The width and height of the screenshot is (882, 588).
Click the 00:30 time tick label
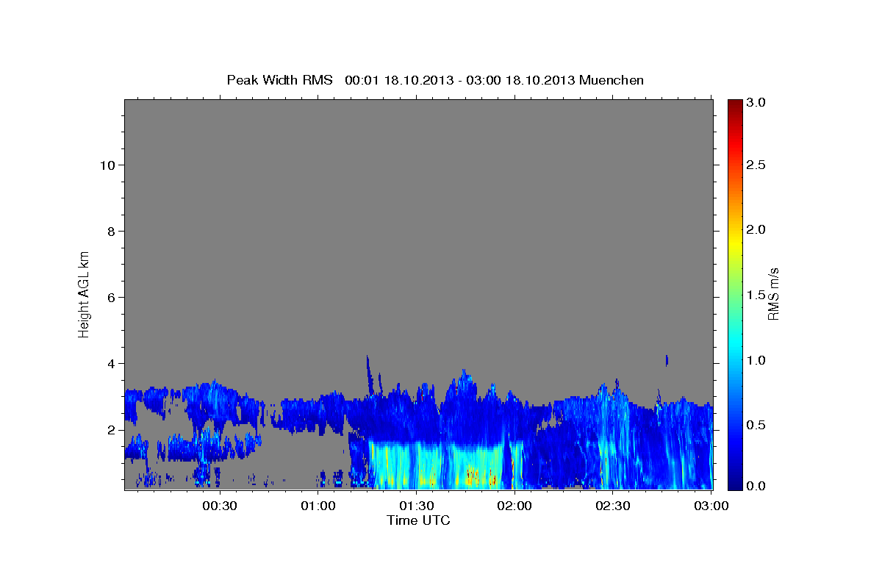point(219,506)
